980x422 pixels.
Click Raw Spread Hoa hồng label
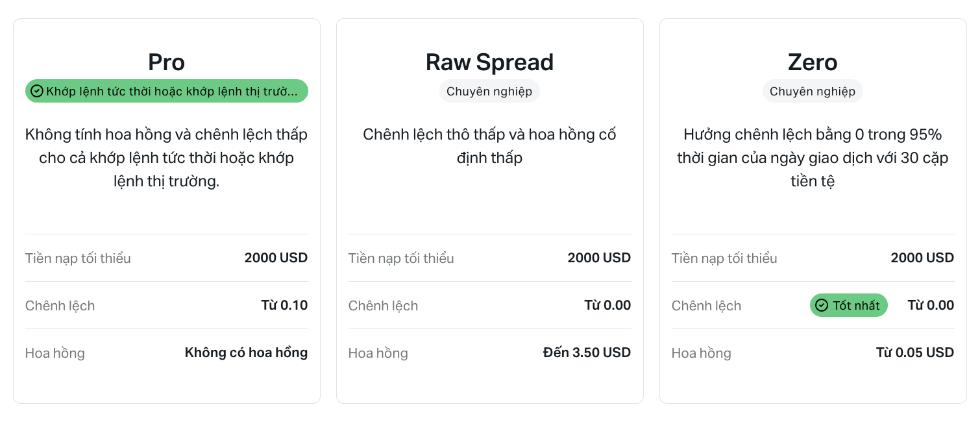click(x=378, y=353)
